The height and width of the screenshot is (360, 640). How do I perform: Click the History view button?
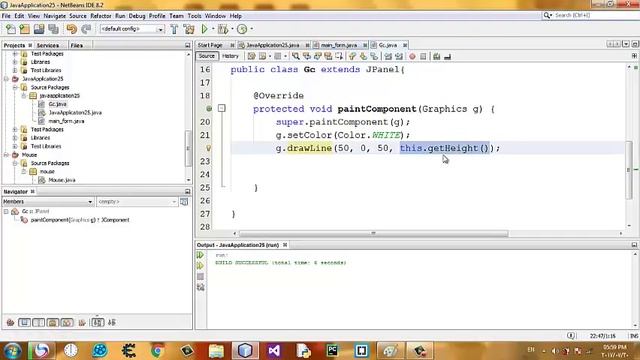coord(230,56)
